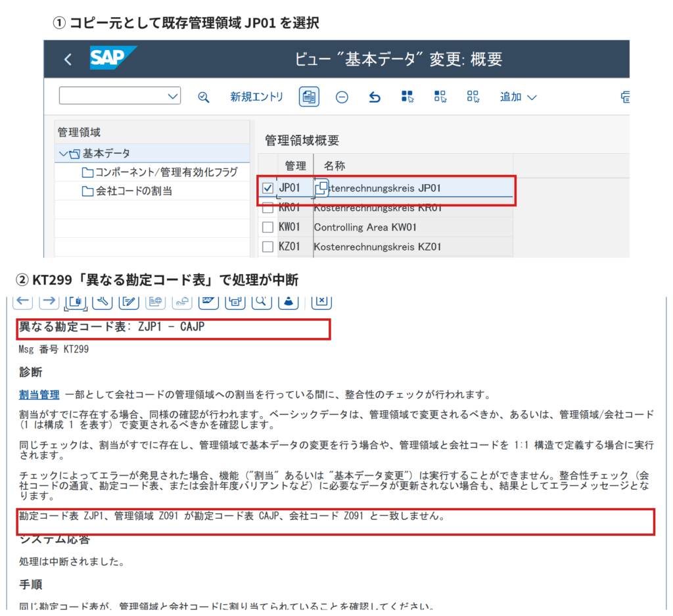
Task: Click the undo arrow icon
Action: click(374, 97)
